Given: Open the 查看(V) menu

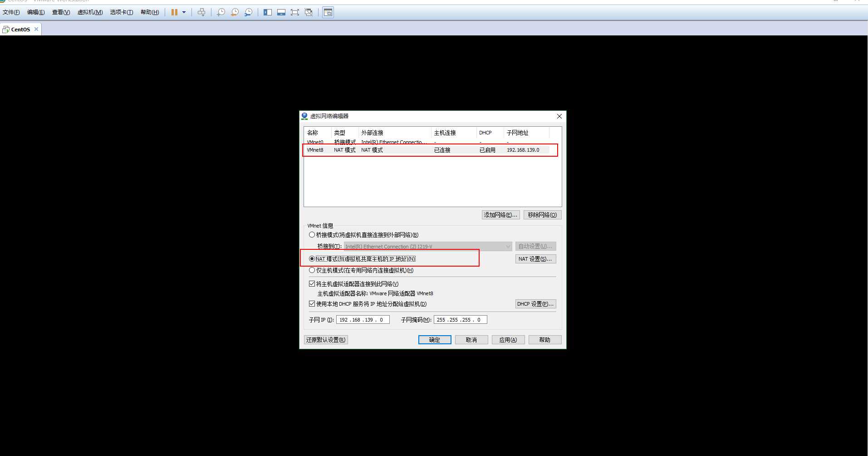Looking at the screenshot, I should point(61,12).
